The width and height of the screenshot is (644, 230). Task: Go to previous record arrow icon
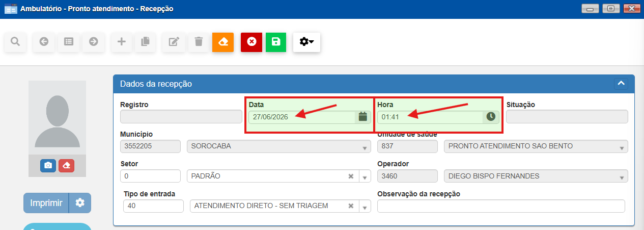[44, 42]
